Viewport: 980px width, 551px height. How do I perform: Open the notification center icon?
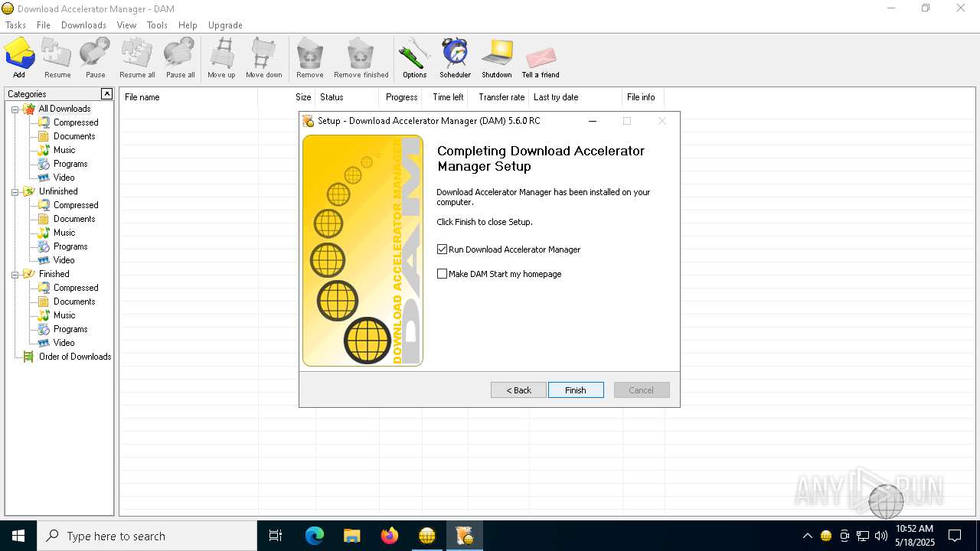(x=955, y=536)
